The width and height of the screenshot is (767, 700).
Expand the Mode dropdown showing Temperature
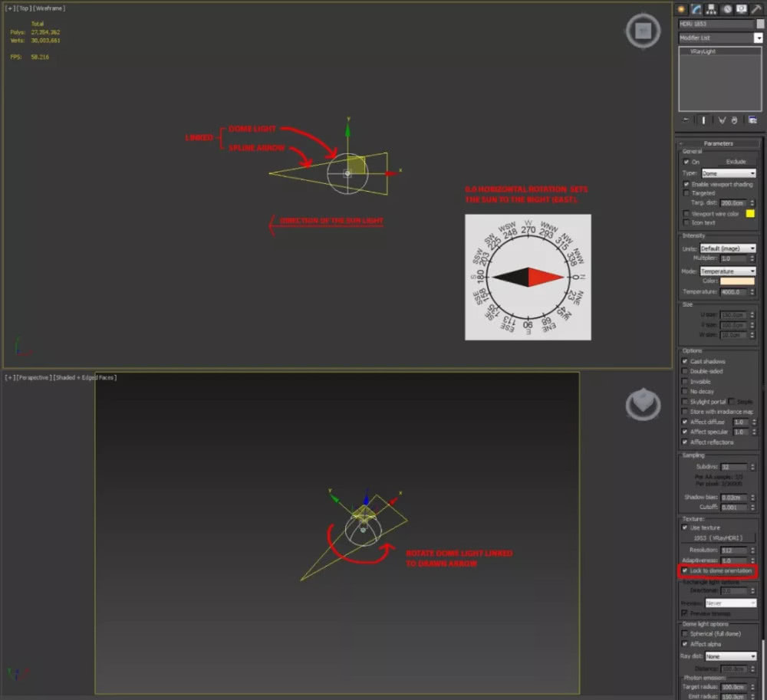[x=727, y=271]
